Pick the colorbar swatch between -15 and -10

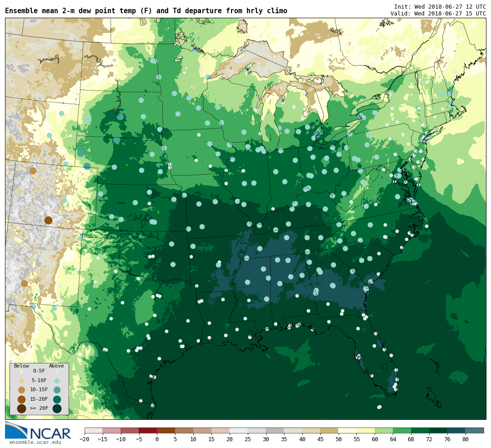[x=112, y=430]
